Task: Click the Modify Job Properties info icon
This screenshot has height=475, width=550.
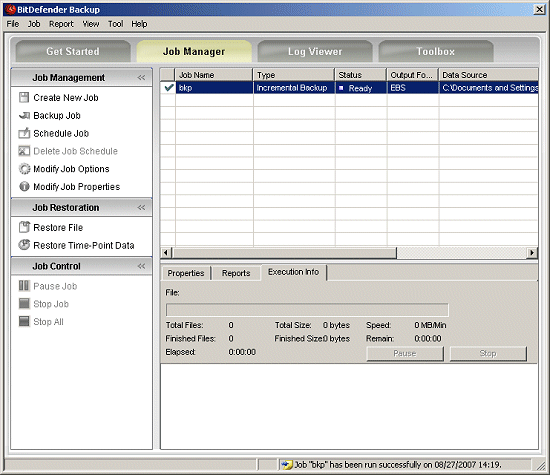Action: click(x=24, y=187)
